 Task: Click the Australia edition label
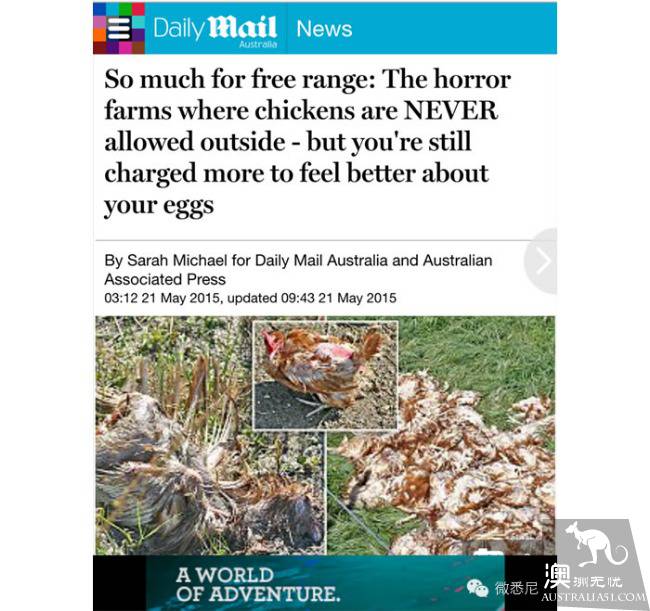click(258, 44)
